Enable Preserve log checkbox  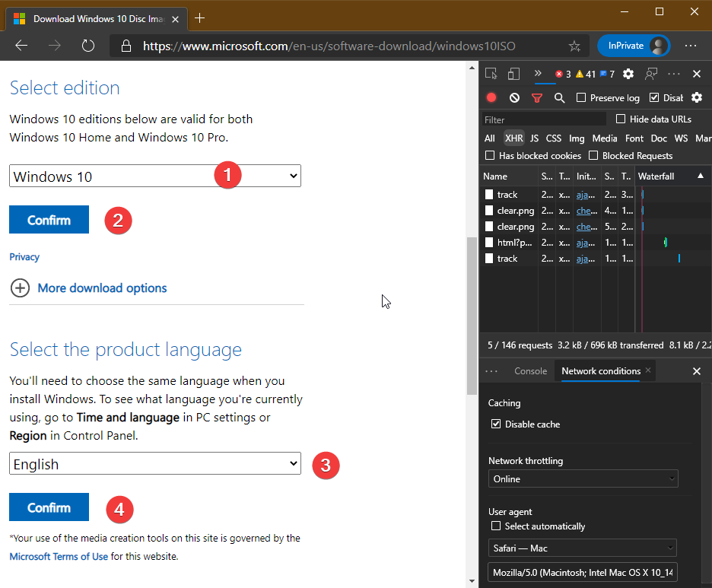580,97
